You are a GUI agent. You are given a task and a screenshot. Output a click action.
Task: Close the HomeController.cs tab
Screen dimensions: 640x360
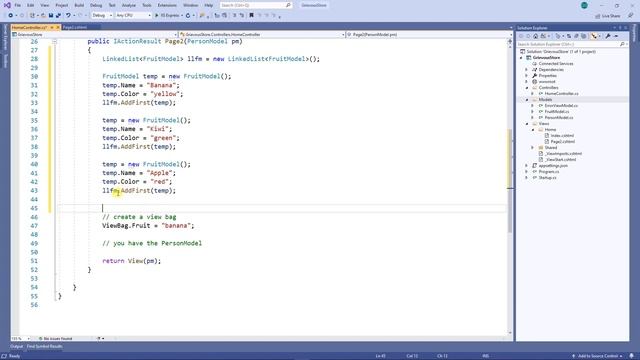[x=58, y=27]
